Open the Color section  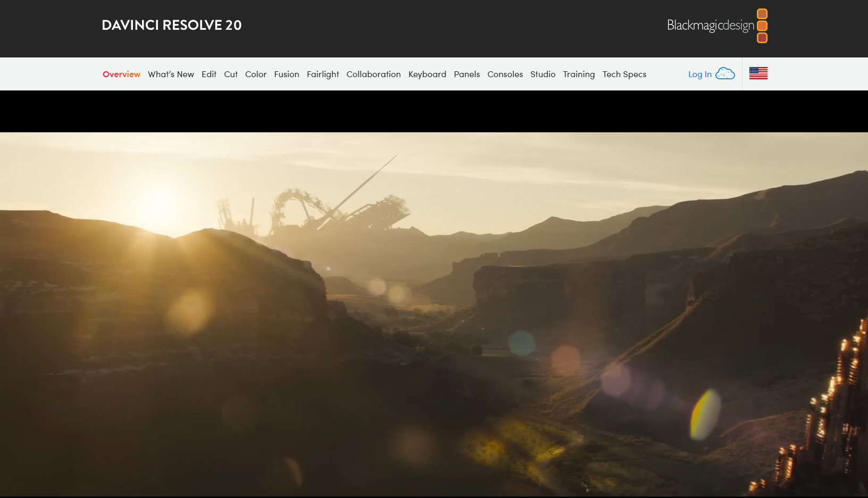[256, 74]
